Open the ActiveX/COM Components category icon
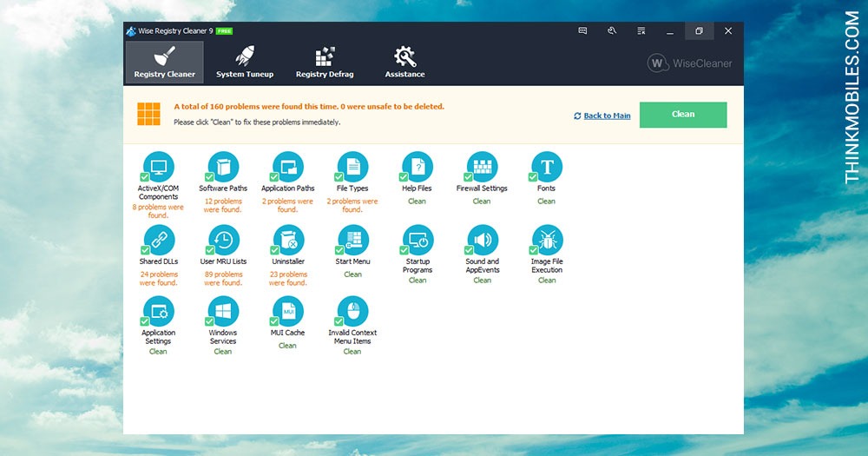Viewport: 868px width, 456px height. pyautogui.click(x=159, y=167)
